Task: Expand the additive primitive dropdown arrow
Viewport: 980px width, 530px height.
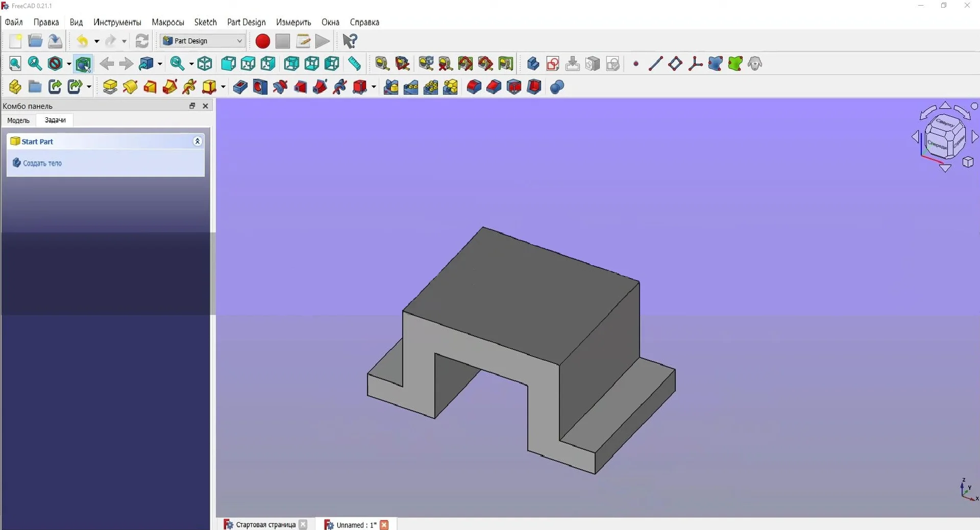Action: [x=223, y=87]
